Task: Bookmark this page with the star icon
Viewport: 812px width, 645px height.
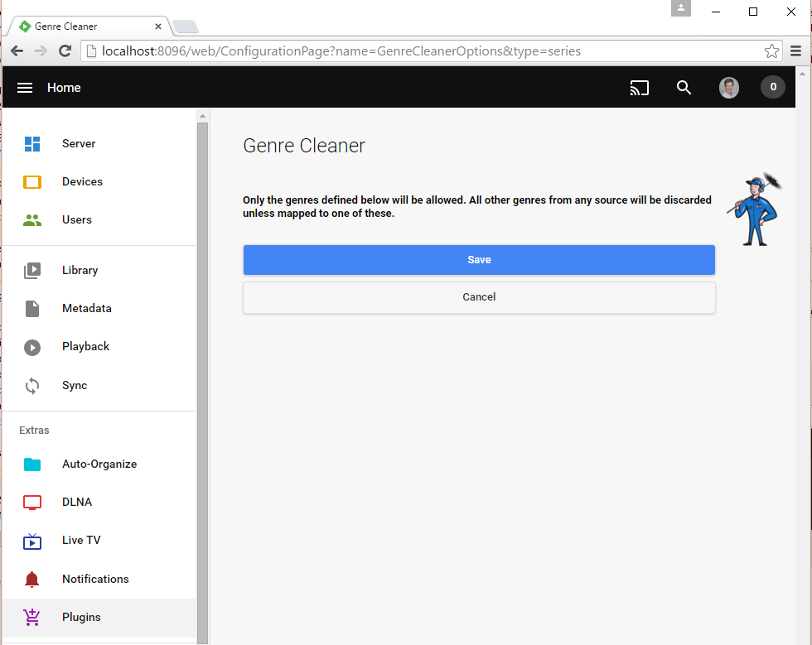Action: (x=771, y=51)
